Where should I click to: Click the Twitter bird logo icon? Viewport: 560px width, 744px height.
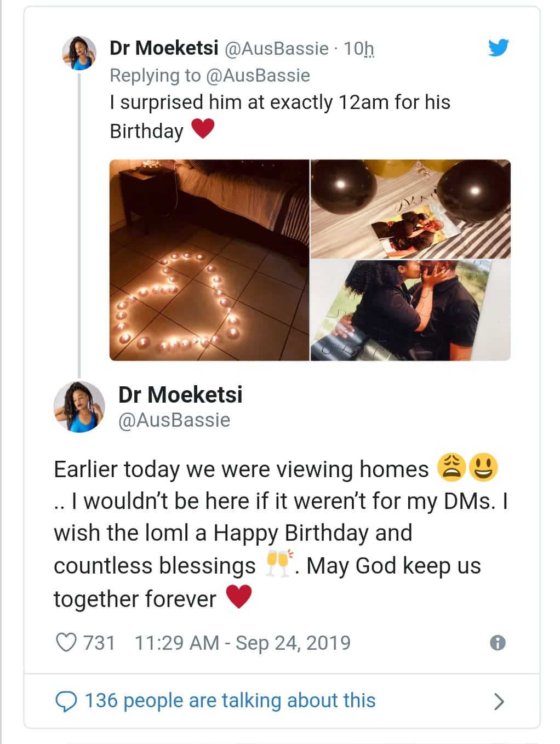click(x=498, y=48)
